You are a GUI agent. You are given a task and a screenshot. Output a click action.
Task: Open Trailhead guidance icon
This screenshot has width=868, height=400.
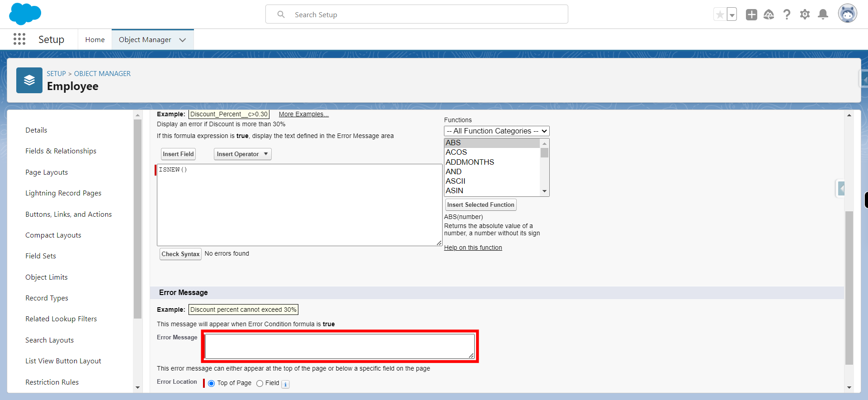(769, 14)
